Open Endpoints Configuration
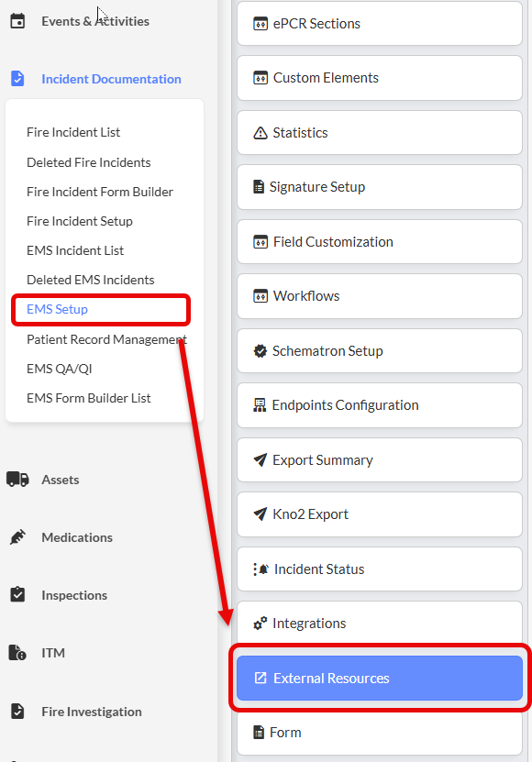The width and height of the screenshot is (532, 762). [x=380, y=405]
